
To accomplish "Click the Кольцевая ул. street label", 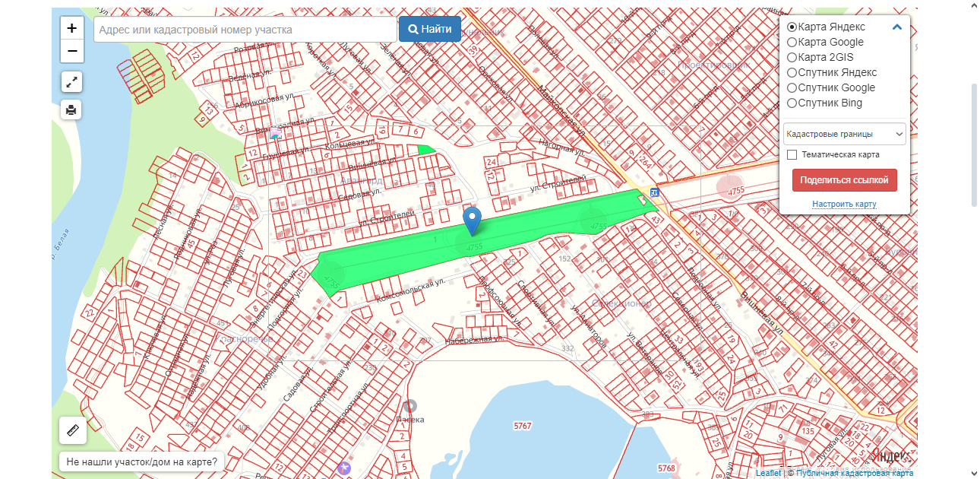I will click(350, 143).
